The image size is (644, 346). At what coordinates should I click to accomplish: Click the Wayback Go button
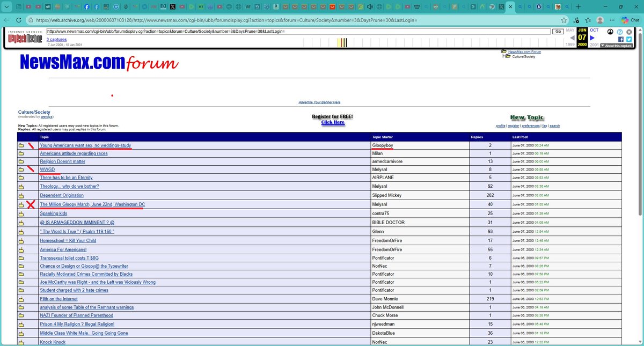(x=558, y=32)
